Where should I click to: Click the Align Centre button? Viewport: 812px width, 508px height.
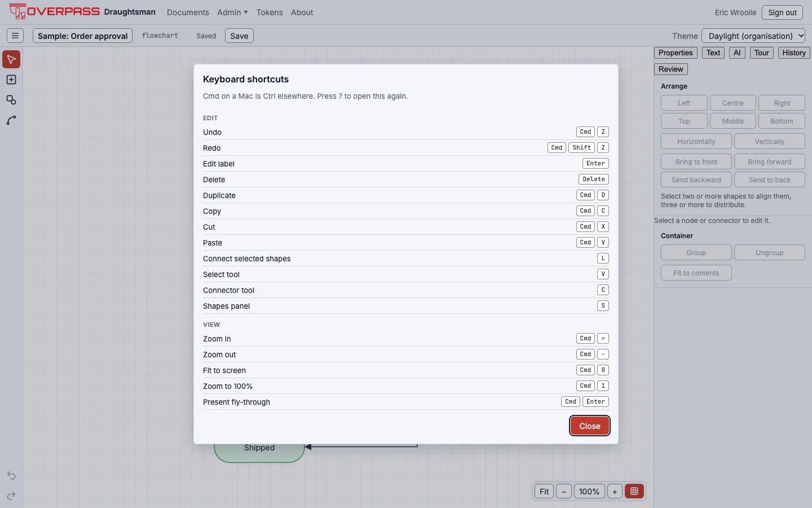pyautogui.click(x=733, y=103)
